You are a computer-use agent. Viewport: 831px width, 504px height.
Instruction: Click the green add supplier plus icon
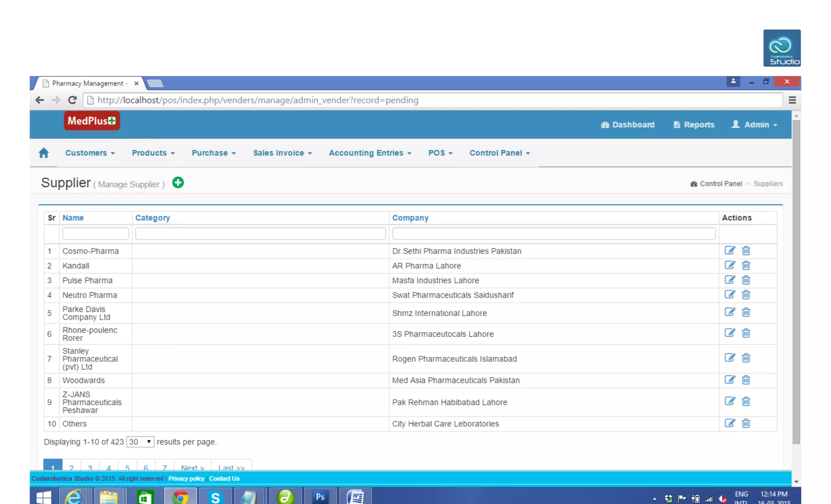pyautogui.click(x=178, y=183)
